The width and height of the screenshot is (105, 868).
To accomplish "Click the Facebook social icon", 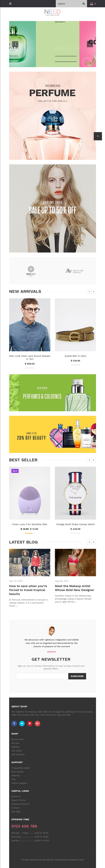I will 14,723.
